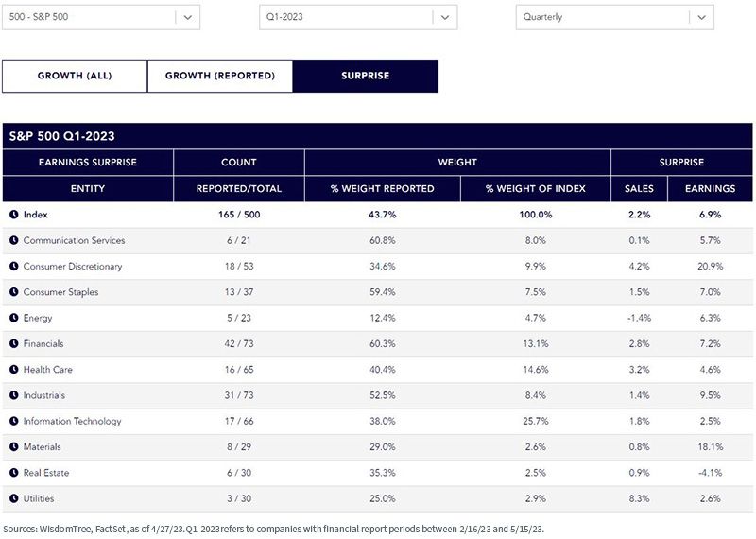The image size is (756, 539).
Task: Click the 17 / 66 Information Technology count
Action: (x=239, y=421)
